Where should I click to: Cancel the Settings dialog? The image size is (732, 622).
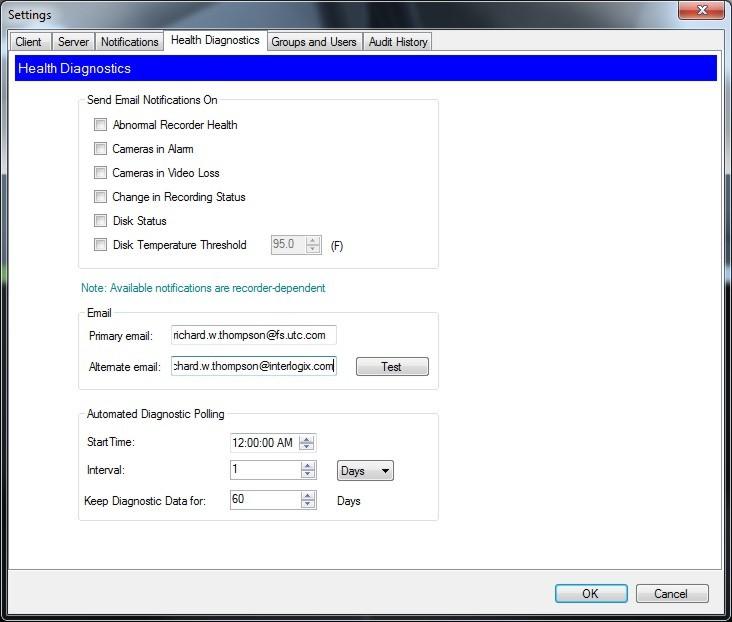click(672, 594)
